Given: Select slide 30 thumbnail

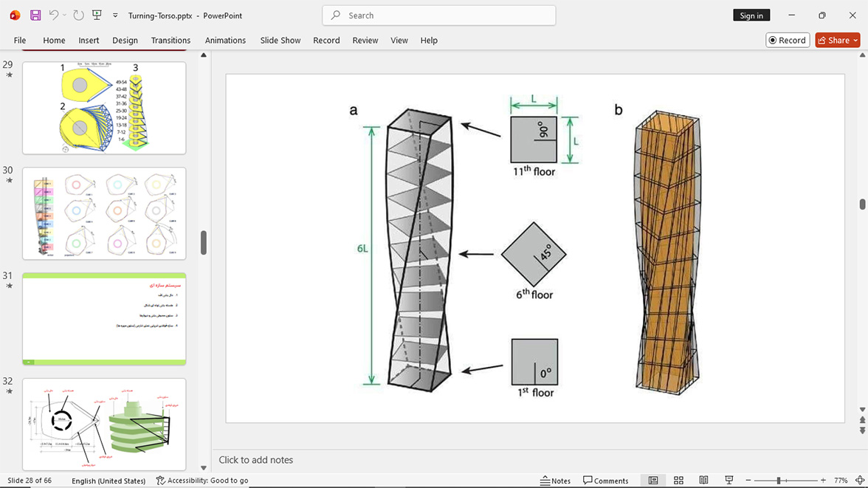Looking at the screenshot, I should [x=104, y=213].
